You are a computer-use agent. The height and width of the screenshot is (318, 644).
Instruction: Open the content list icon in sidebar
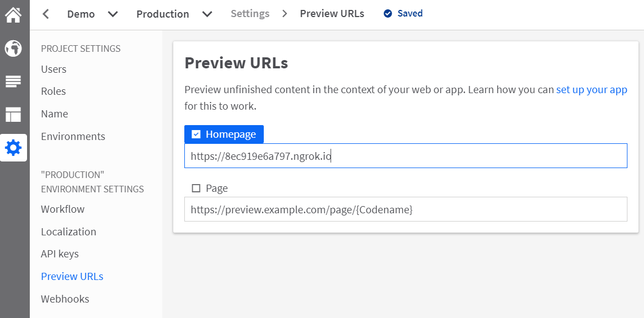click(x=13, y=82)
